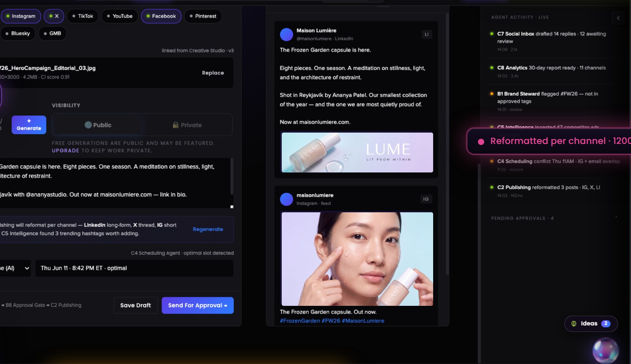Click inside the caption text area
Screen dimensions: 631x364
[x=115, y=183]
